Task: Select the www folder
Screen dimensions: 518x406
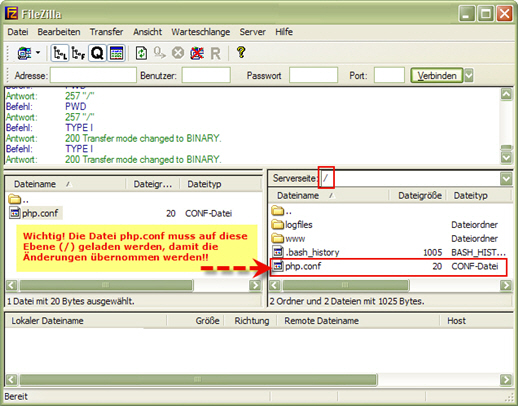Action: point(289,239)
